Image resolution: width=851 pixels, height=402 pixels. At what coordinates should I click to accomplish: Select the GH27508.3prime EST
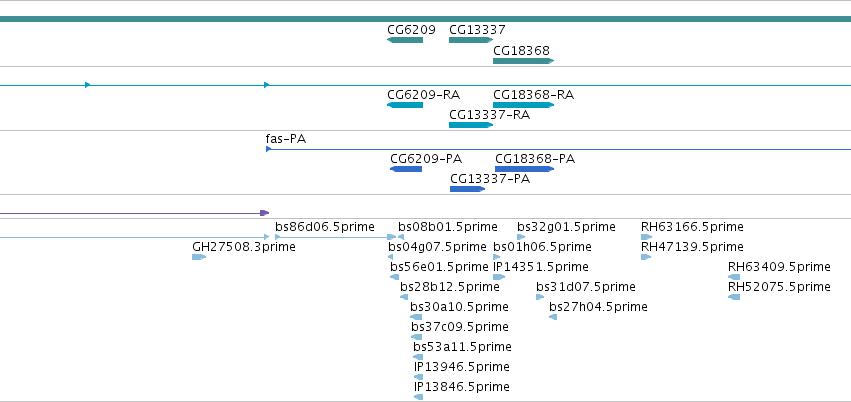click(199, 257)
